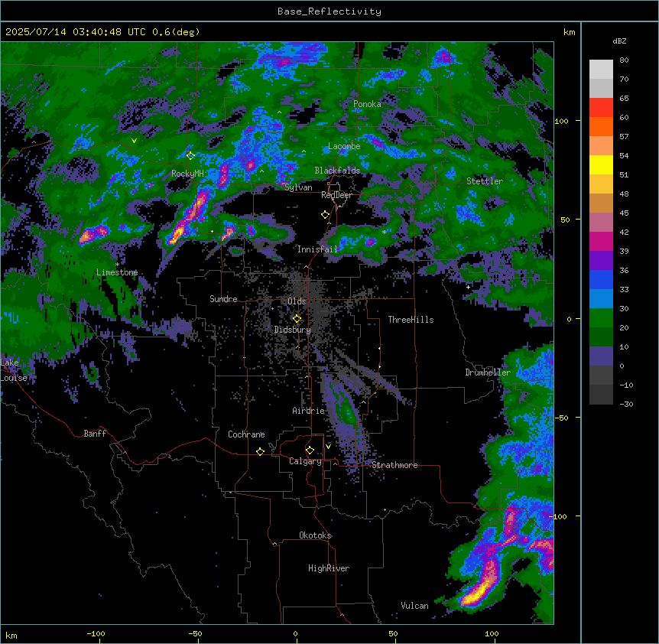This screenshot has height=644, width=659.
Task: Click the -50 tick label on the bottom axis
Action: (195, 633)
